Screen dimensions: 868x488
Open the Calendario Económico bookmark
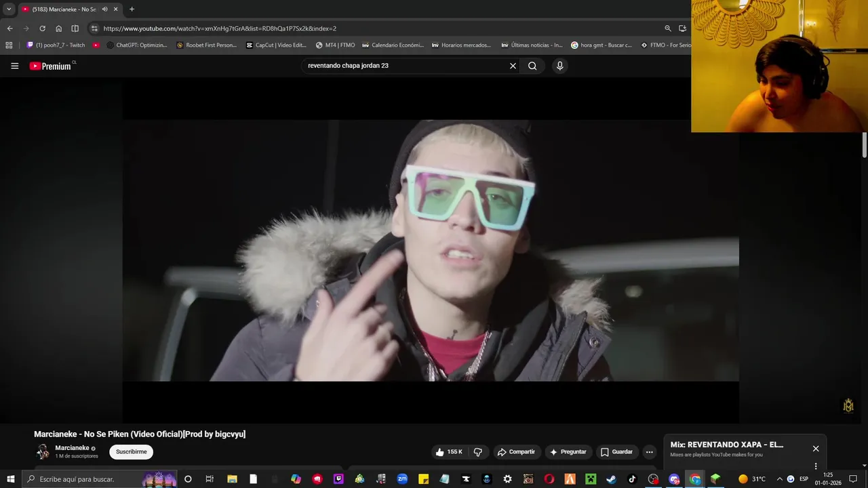(393, 45)
